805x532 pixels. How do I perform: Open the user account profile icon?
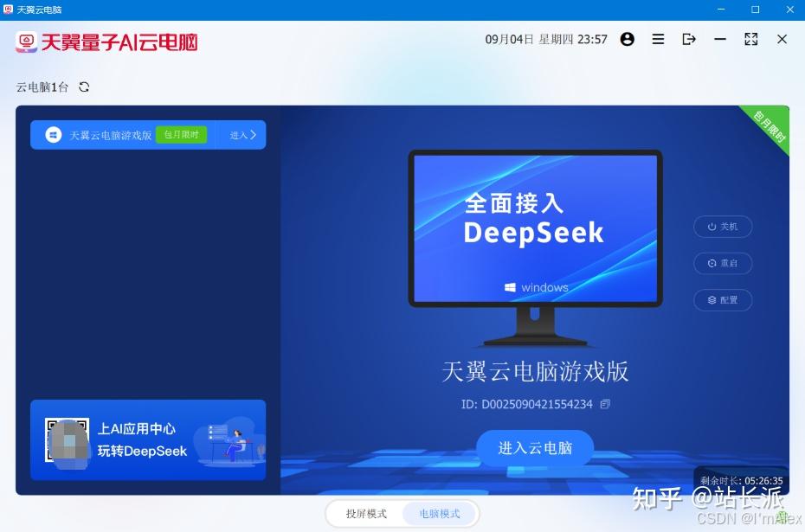[627, 39]
